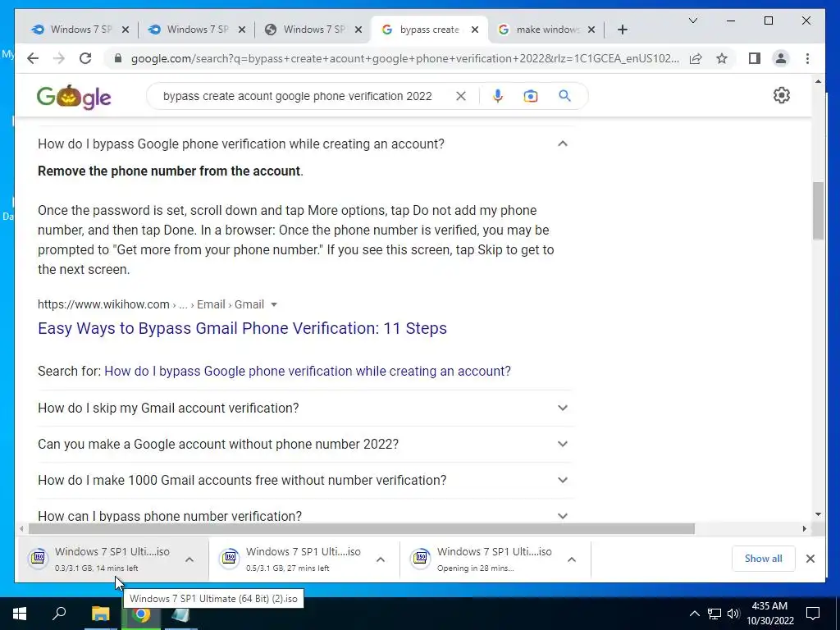Click scroll-down arrow of vertical scrollbar
The width and height of the screenshot is (840, 630).
(818, 514)
